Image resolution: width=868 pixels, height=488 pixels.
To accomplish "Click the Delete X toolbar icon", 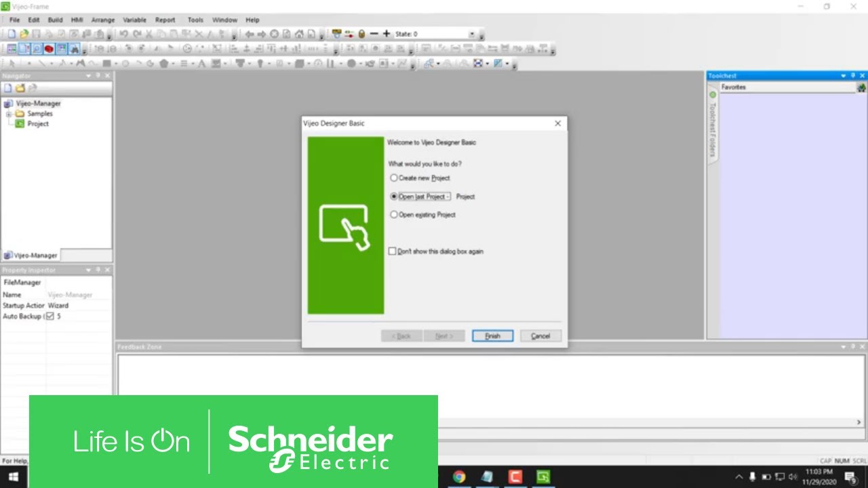I will click(199, 34).
